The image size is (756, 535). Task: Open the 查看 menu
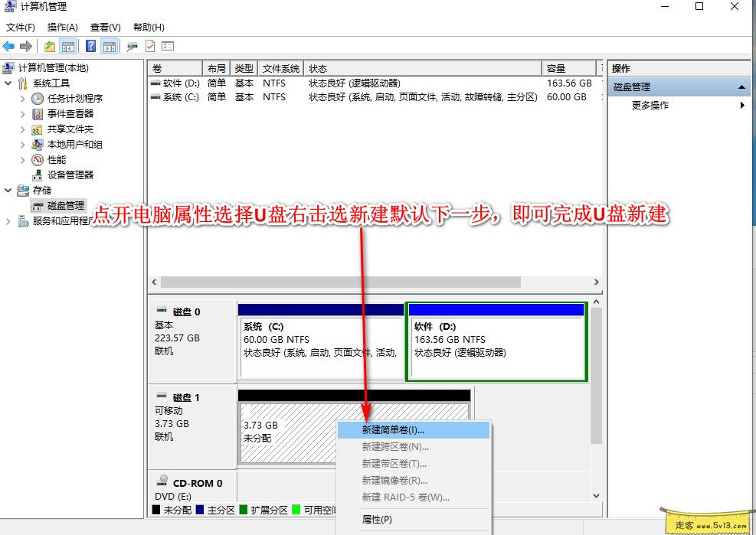[x=105, y=27]
